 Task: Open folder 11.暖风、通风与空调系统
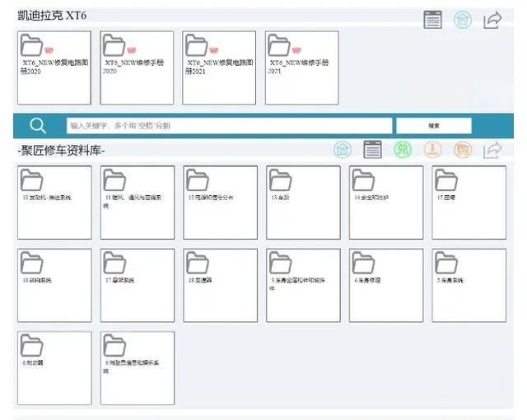click(x=138, y=203)
